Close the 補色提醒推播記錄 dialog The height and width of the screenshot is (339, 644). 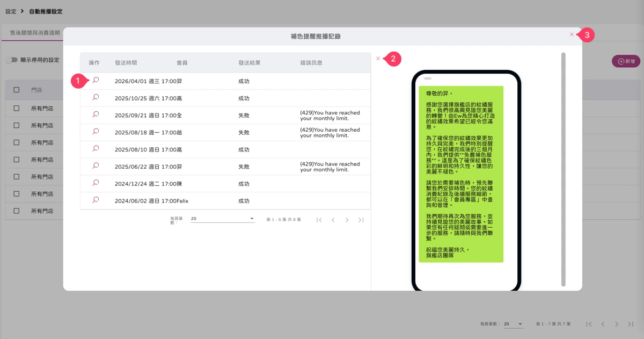(x=572, y=34)
